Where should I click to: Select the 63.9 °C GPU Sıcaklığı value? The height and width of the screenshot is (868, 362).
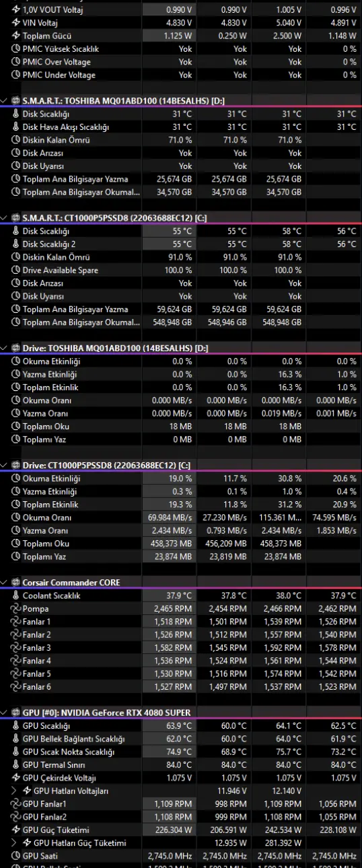pyautogui.click(x=179, y=725)
